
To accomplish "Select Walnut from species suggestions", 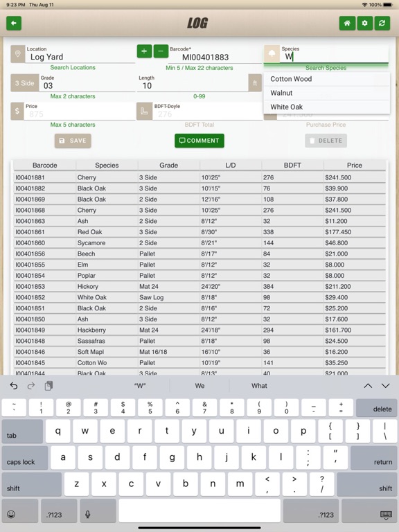I will click(x=326, y=93).
